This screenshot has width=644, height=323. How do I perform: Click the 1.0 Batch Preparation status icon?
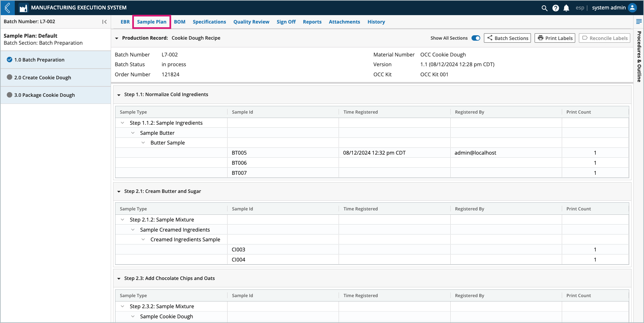click(x=9, y=59)
